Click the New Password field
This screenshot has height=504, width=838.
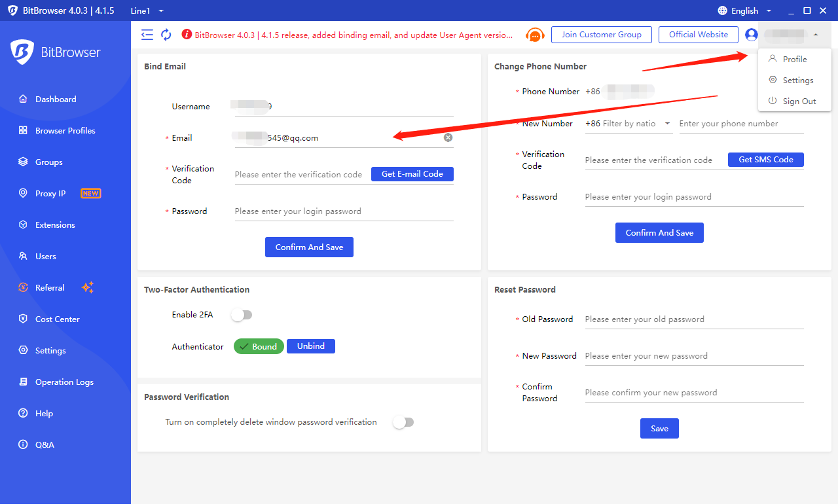[x=694, y=356]
